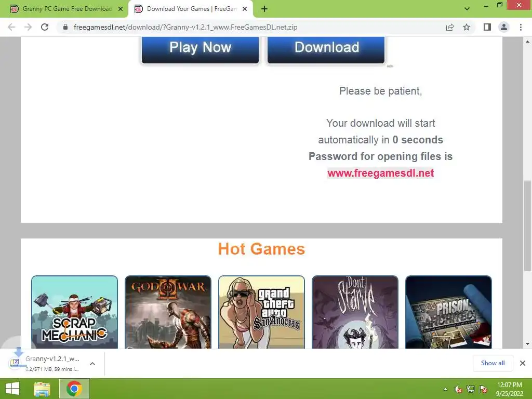The height and width of the screenshot is (399, 532).
Task: Open Chrome's three-dot menu
Action: point(521,27)
